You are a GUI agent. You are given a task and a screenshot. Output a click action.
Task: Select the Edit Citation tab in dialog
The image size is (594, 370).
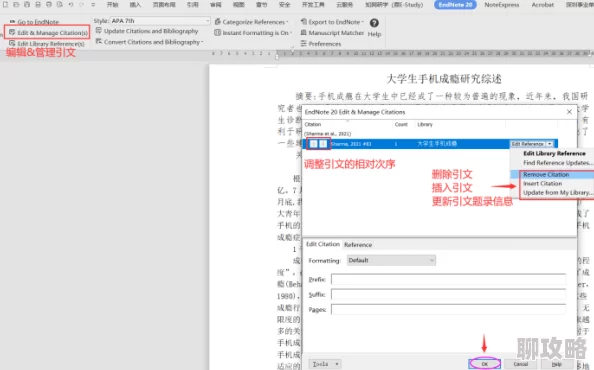(x=323, y=244)
